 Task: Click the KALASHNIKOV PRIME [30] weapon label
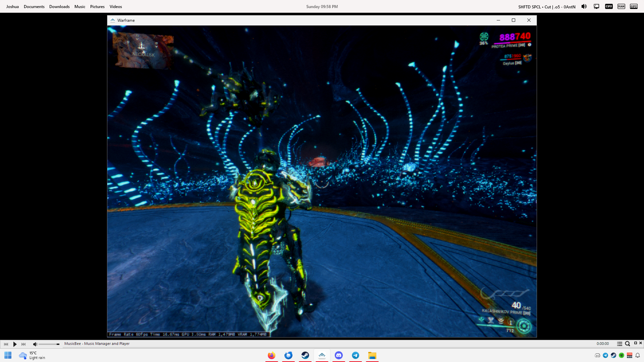coord(506,312)
